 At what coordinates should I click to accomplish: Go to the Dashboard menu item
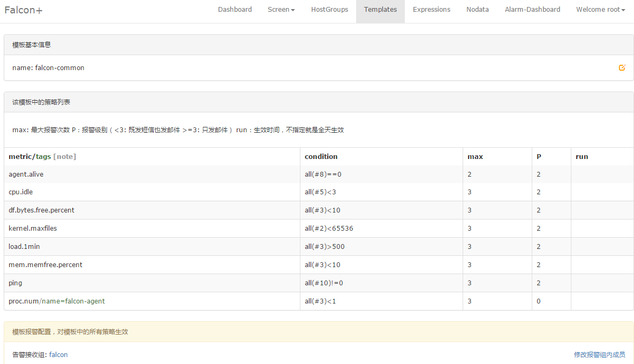click(235, 10)
